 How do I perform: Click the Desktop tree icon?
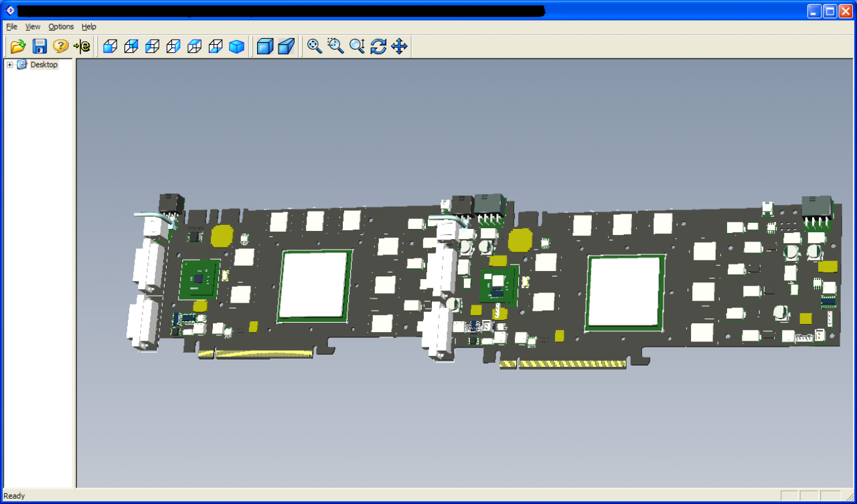pyautogui.click(x=21, y=64)
